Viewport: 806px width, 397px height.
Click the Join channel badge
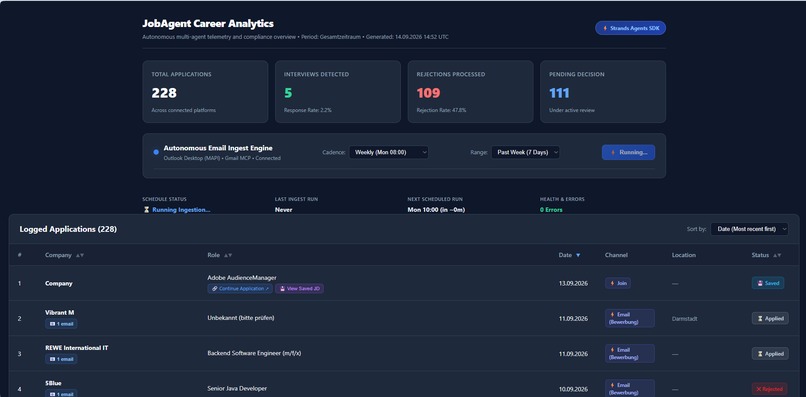[x=618, y=283]
